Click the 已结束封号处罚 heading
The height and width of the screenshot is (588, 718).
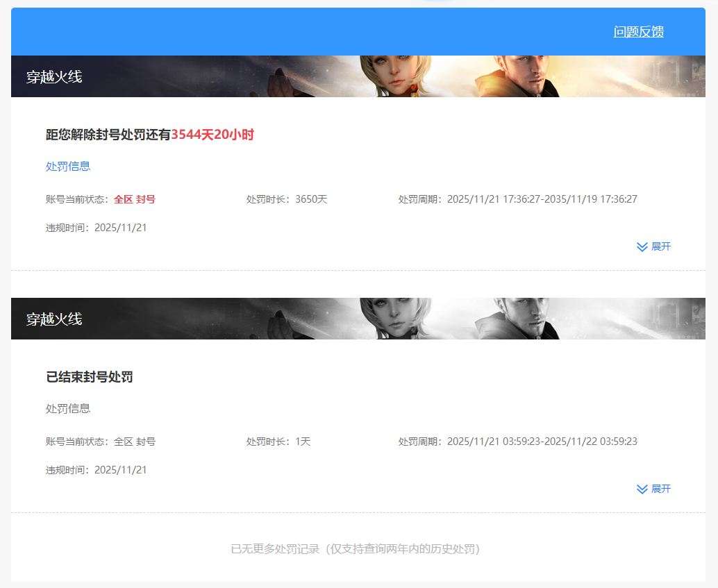pyautogui.click(x=90, y=377)
